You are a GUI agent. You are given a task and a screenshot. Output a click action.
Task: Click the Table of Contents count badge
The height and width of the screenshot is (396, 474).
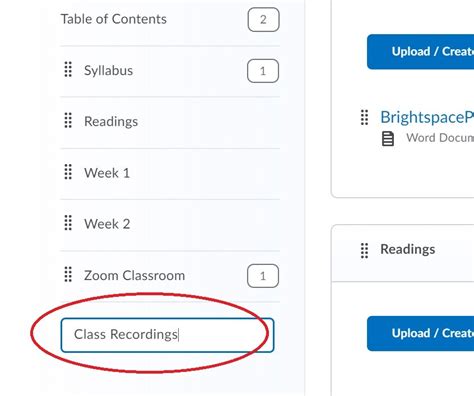263,20
